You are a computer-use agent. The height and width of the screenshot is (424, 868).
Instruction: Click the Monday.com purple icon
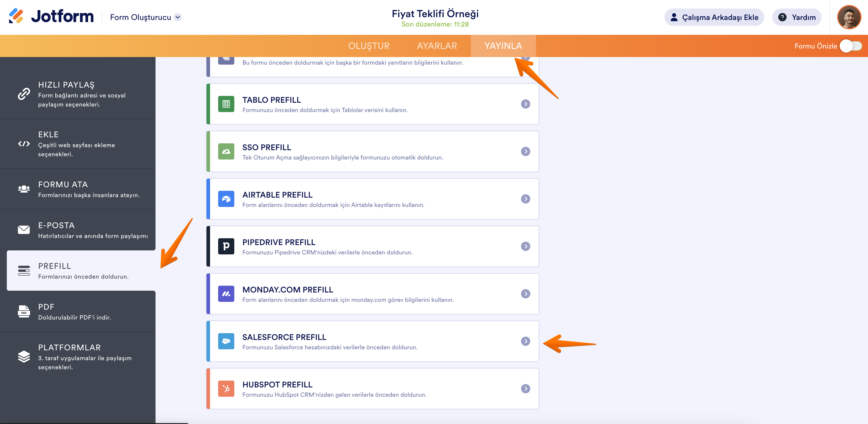click(226, 294)
